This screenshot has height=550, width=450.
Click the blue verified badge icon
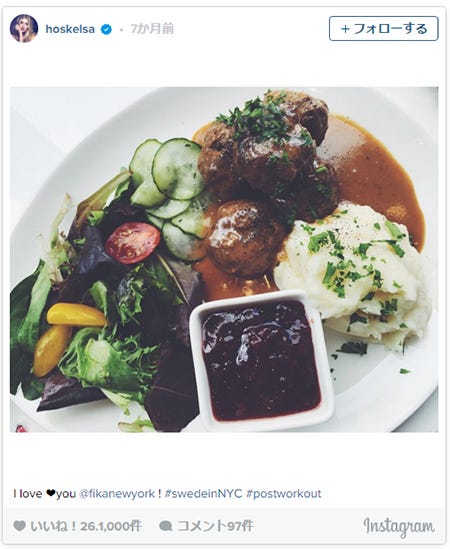point(106,29)
